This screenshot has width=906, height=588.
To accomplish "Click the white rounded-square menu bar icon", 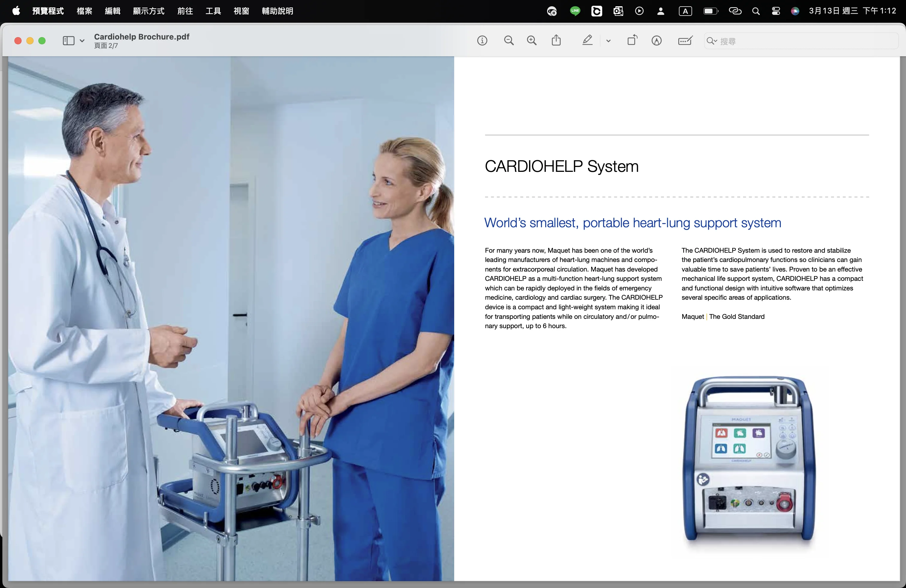I will click(x=597, y=11).
